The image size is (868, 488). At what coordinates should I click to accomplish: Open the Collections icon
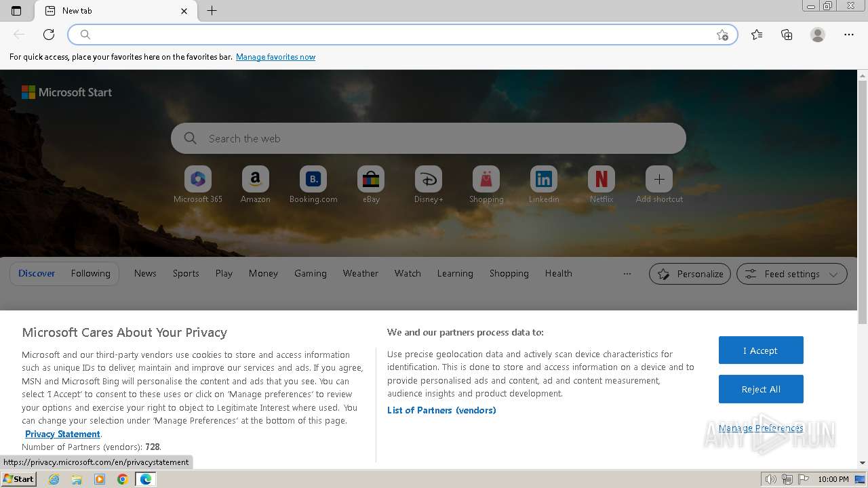(x=787, y=35)
